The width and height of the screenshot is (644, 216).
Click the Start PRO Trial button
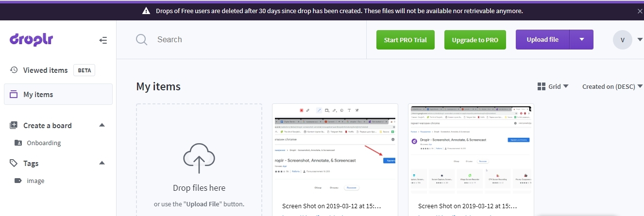tap(405, 40)
